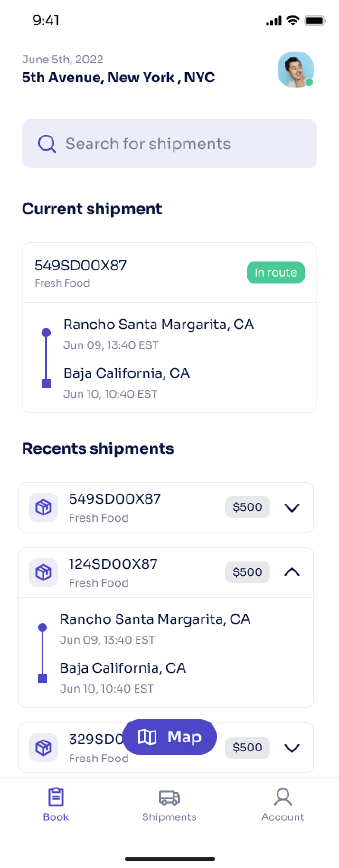Switch to the Account tab label

click(283, 817)
